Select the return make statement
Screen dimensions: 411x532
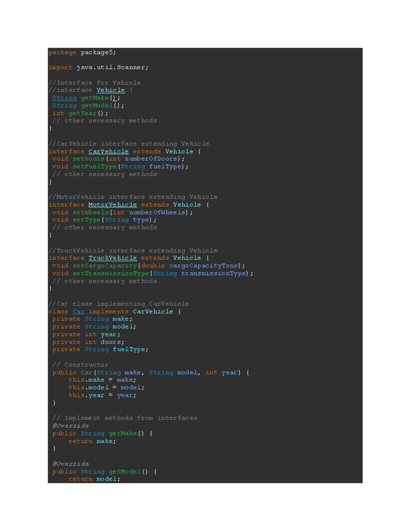[x=92, y=441]
